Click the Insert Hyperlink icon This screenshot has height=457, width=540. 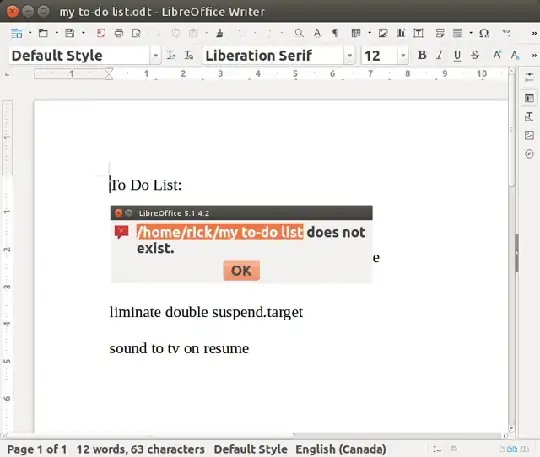(506, 33)
